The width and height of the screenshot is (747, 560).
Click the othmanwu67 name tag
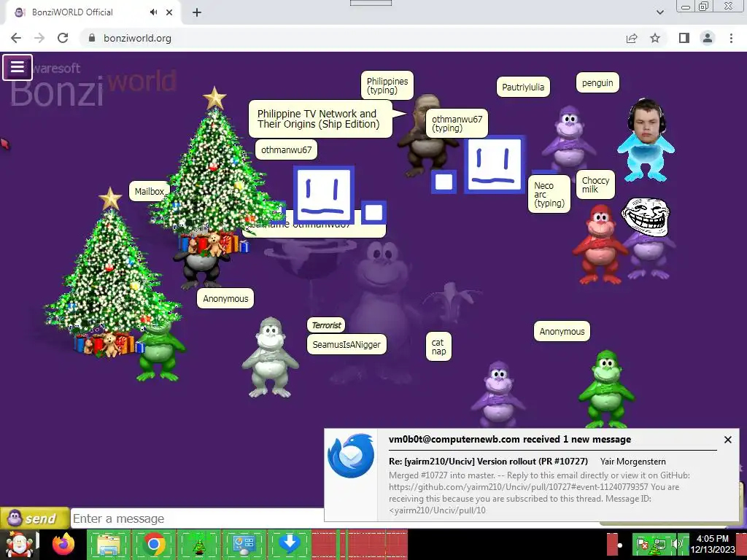pos(286,149)
